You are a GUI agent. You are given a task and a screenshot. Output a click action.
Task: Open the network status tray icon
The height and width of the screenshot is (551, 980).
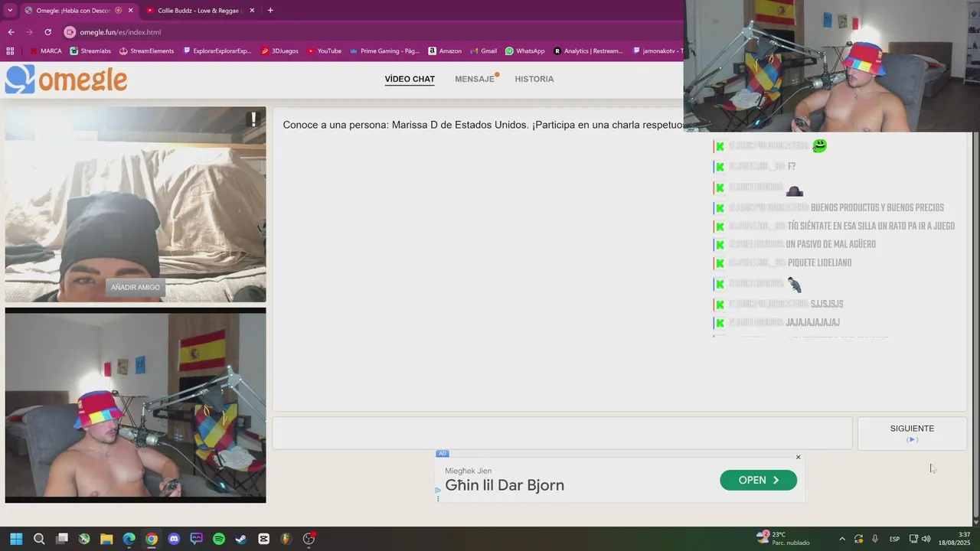913,539
